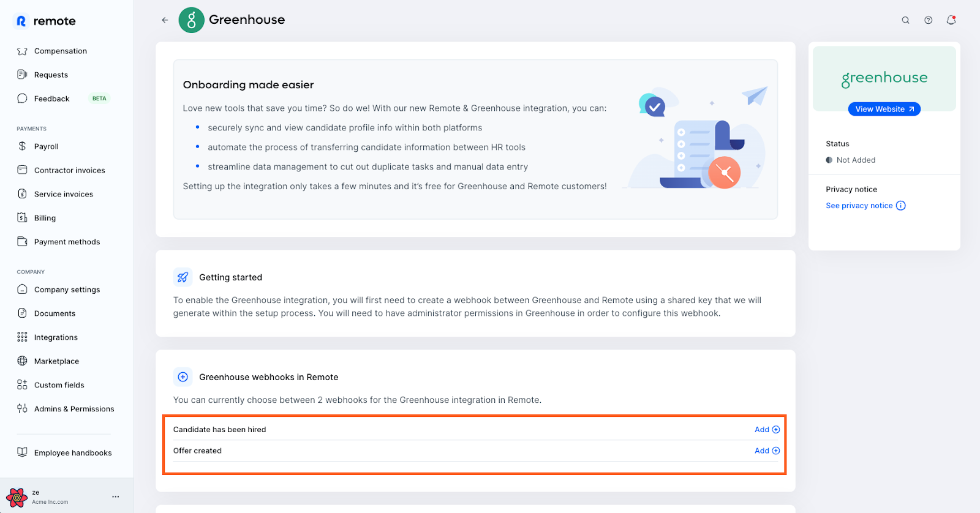Click the Payment methods wallet icon
Image resolution: width=980 pixels, height=513 pixels.
pyautogui.click(x=22, y=242)
